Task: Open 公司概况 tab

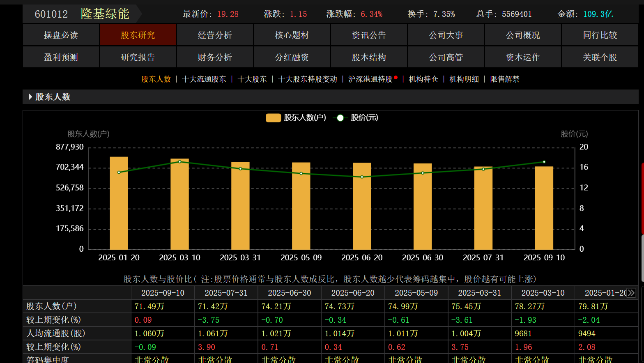Action: coord(523,35)
